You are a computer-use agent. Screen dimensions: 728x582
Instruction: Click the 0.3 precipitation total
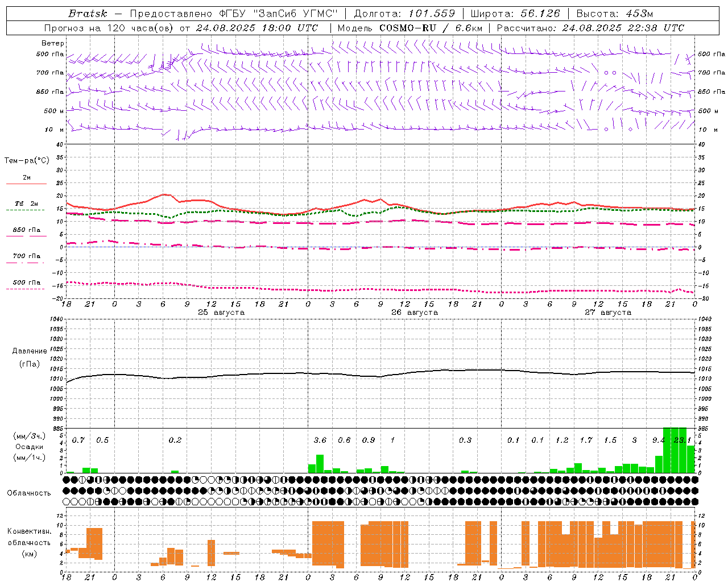tap(465, 440)
